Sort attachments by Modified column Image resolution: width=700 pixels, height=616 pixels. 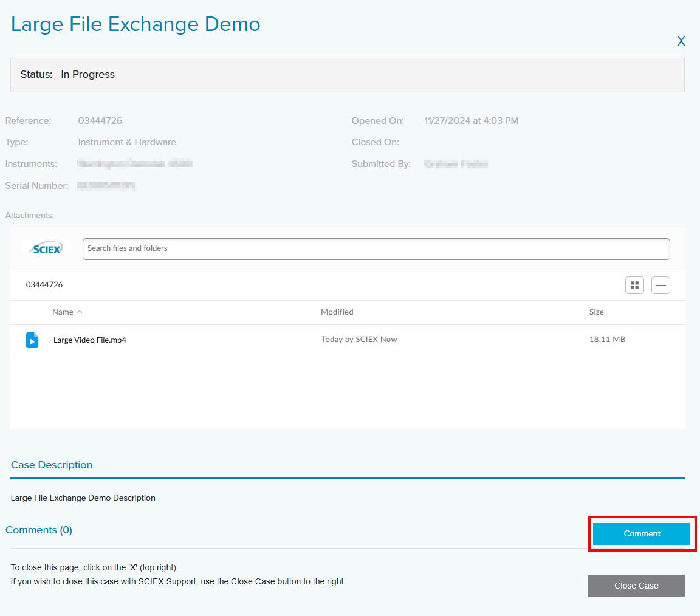click(337, 312)
